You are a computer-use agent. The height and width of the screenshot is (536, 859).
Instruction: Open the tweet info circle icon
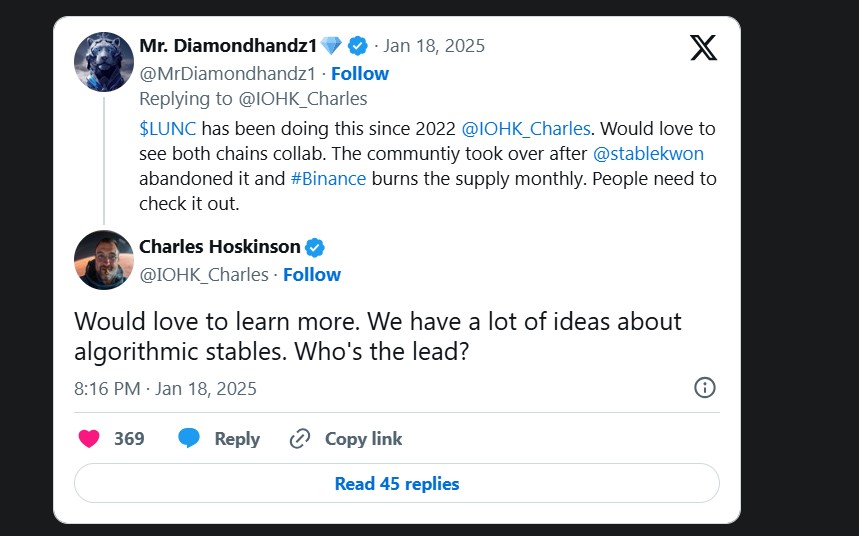click(x=704, y=388)
